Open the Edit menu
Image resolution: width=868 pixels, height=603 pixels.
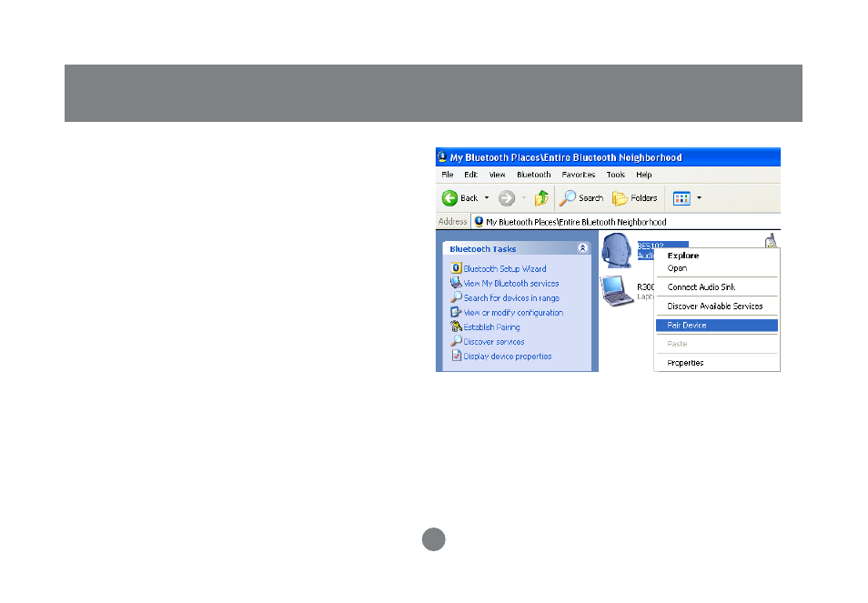470,175
